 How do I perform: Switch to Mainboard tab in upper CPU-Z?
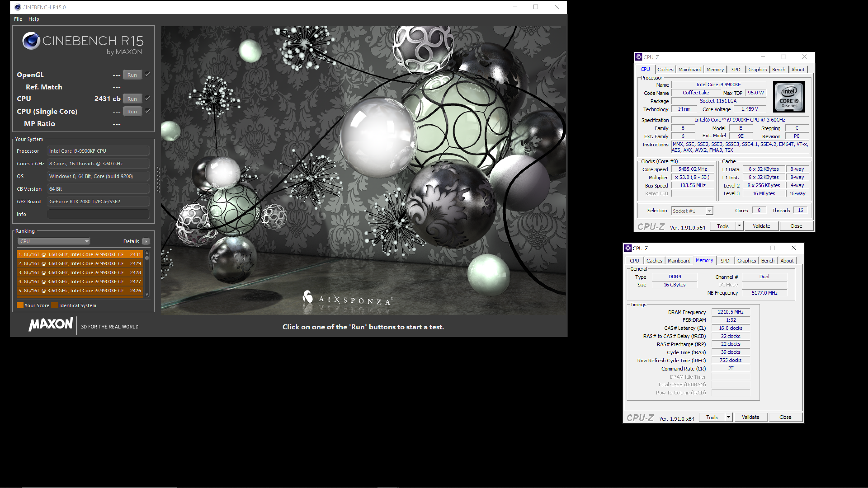click(690, 69)
